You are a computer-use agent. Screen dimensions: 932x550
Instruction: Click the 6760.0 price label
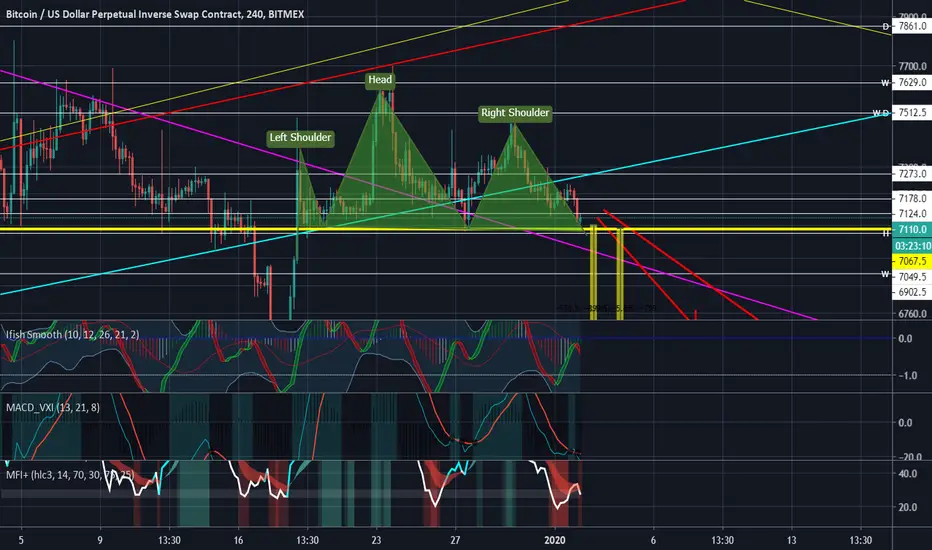point(912,313)
